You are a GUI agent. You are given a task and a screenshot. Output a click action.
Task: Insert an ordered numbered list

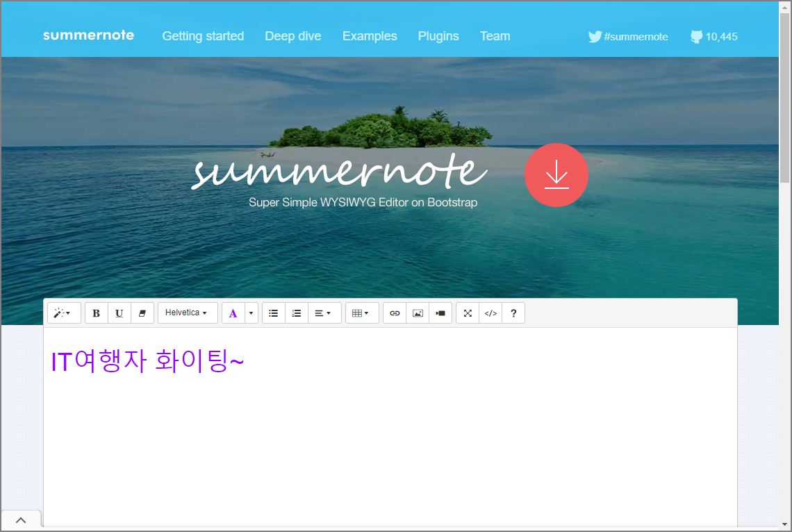297,313
